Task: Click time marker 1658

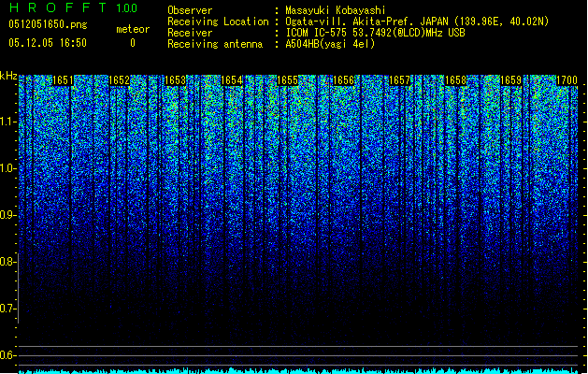Action: click(455, 80)
